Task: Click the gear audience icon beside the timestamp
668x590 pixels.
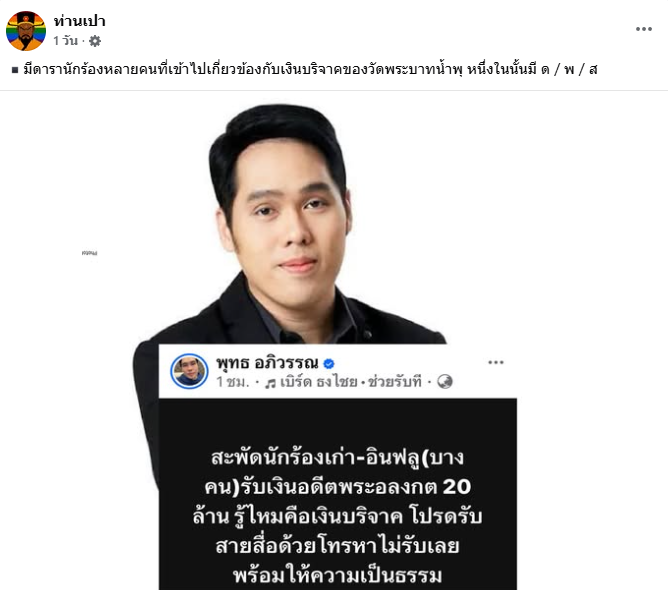Action: (x=95, y=41)
